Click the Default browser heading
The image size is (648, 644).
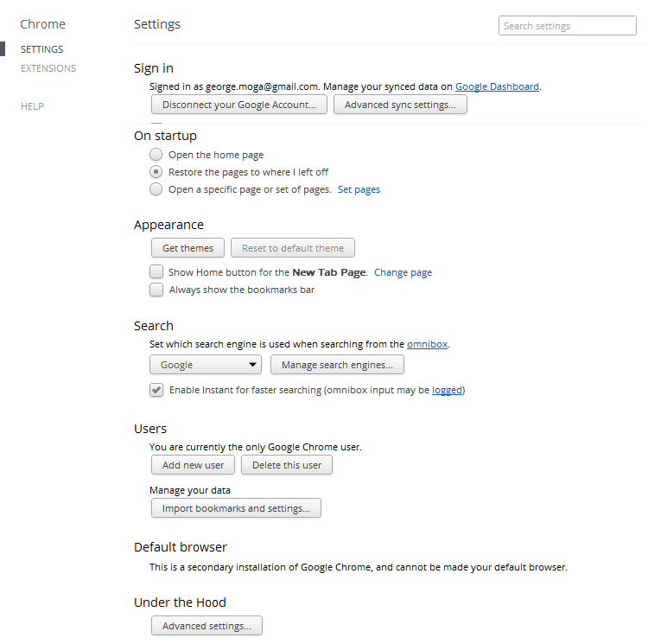click(x=181, y=547)
